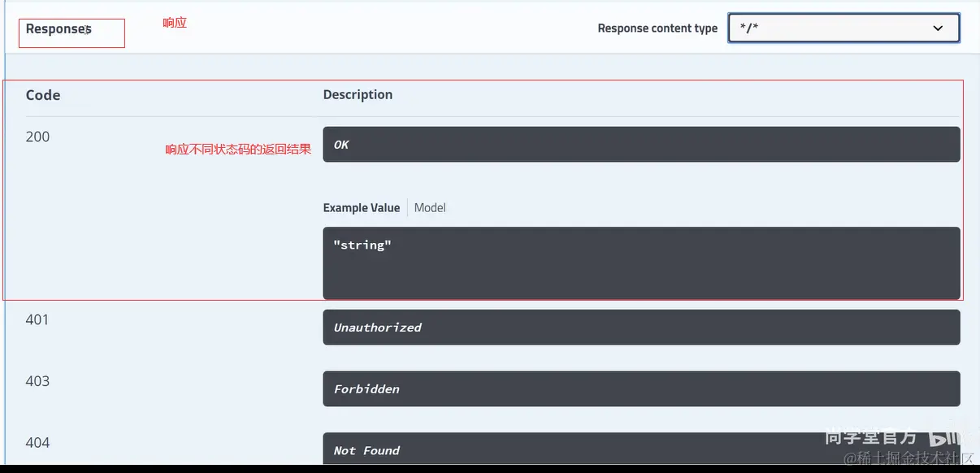Click the Responses section heading
980x473 pixels.
(x=59, y=29)
